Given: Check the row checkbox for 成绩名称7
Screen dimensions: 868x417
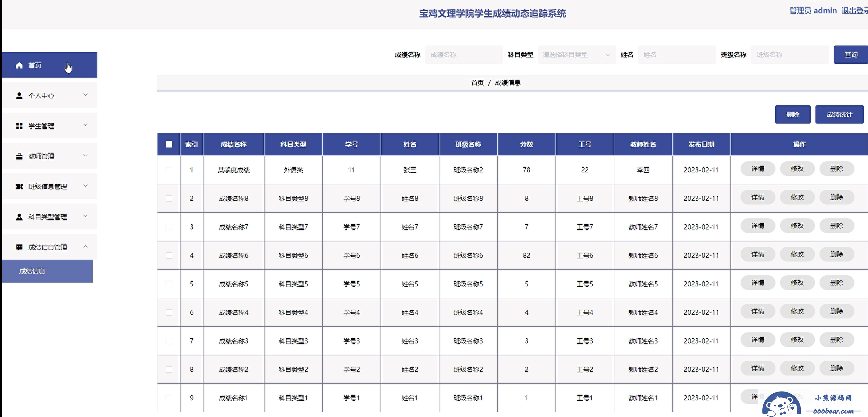Looking at the screenshot, I should click(x=169, y=227).
